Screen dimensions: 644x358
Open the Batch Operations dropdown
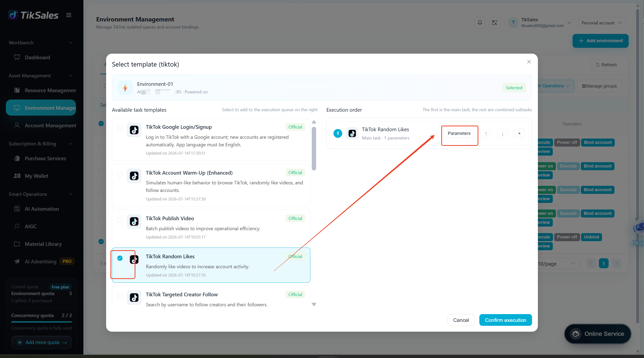[x=555, y=86]
